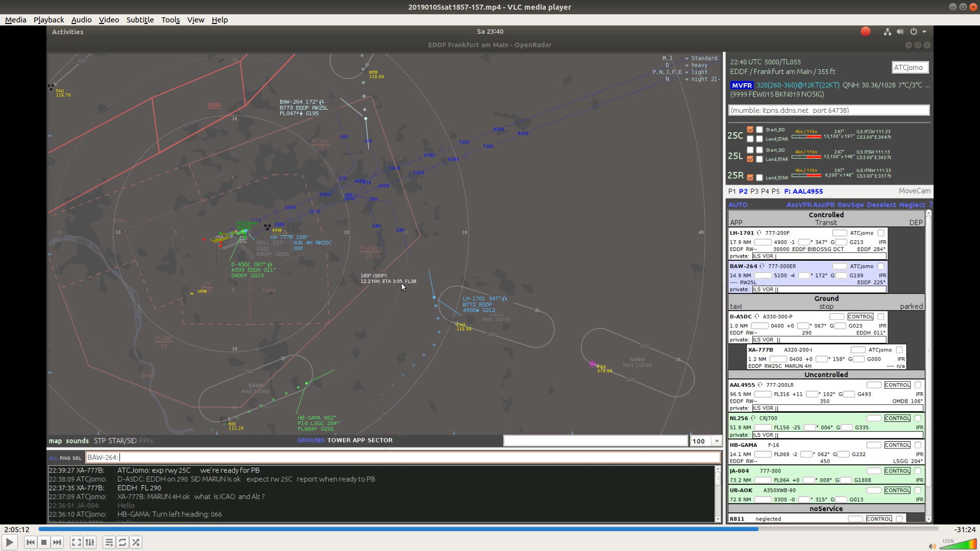Open the ATCjomo callsign box
Image resolution: width=980 pixels, height=551 pixels.
[x=910, y=67]
